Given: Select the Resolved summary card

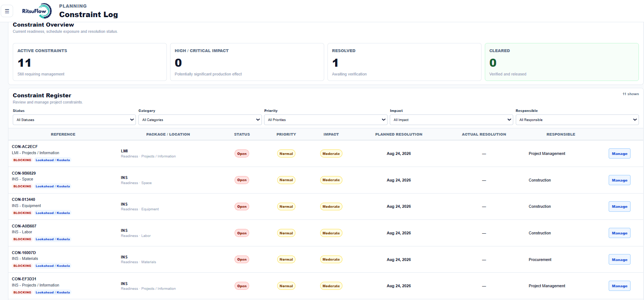Looking at the screenshot, I should tap(404, 62).
